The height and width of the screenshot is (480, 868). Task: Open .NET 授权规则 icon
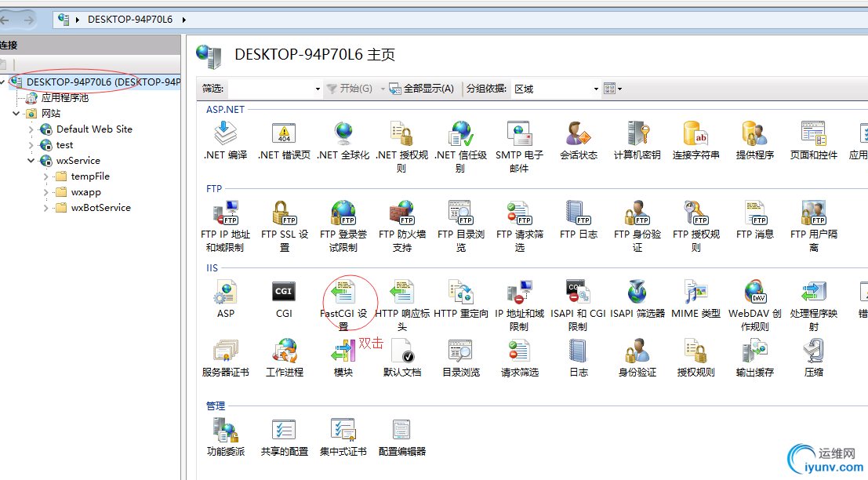402,133
